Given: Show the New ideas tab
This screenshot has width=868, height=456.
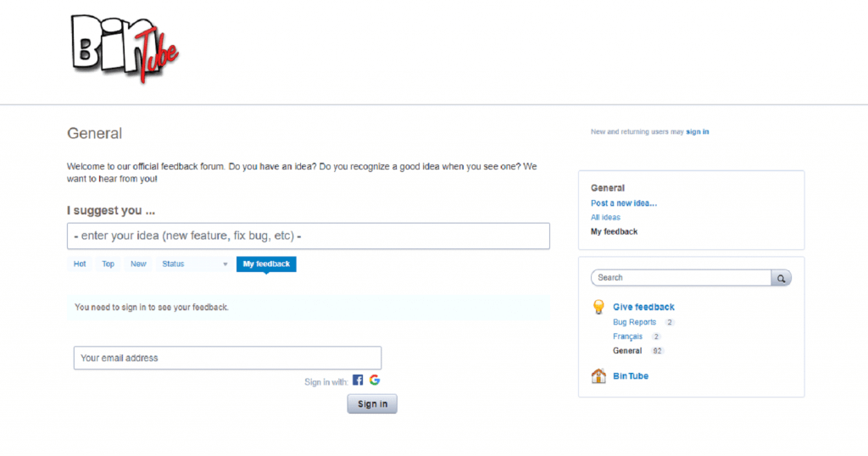Looking at the screenshot, I should point(138,264).
